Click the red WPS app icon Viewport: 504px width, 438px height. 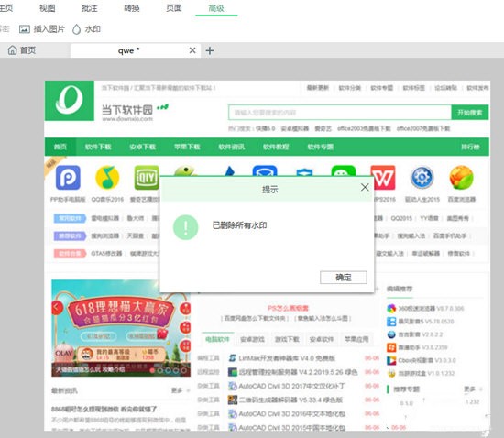383,177
